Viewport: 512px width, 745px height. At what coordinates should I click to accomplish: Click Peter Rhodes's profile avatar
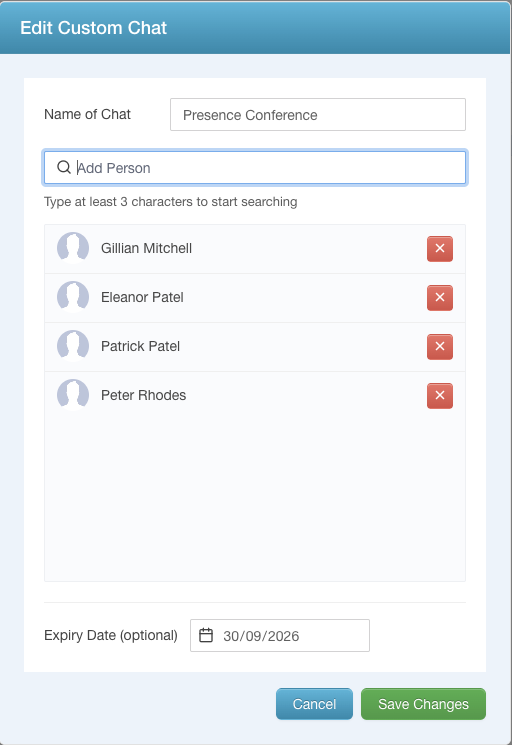click(x=73, y=395)
